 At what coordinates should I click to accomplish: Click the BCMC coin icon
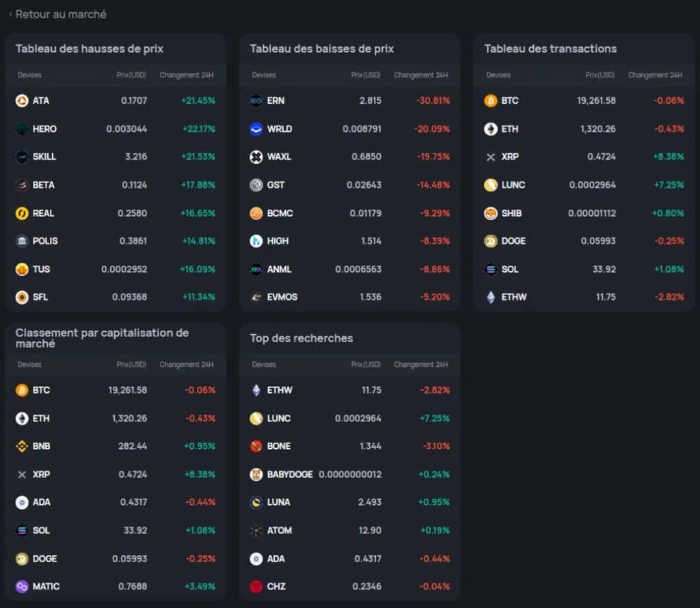click(x=256, y=213)
